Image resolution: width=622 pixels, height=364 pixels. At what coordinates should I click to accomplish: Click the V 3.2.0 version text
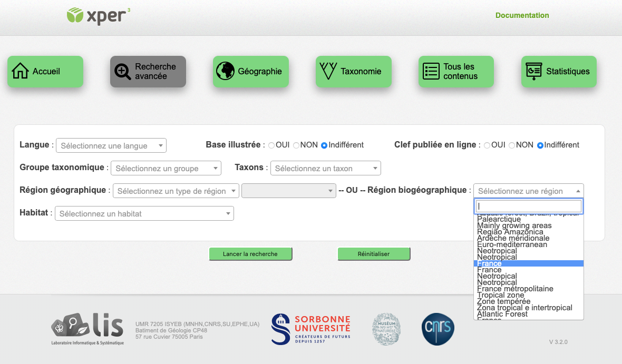tap(558, 342)
